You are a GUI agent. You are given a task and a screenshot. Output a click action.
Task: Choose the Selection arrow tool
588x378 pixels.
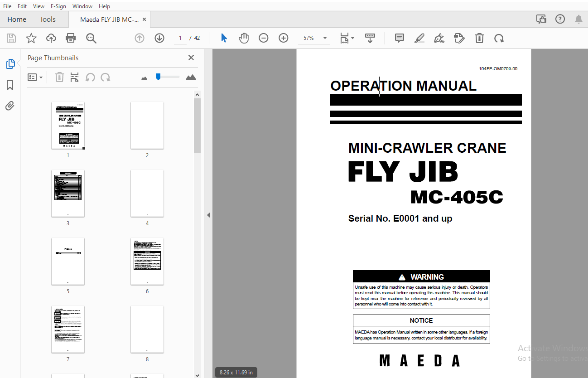point(224,38)
